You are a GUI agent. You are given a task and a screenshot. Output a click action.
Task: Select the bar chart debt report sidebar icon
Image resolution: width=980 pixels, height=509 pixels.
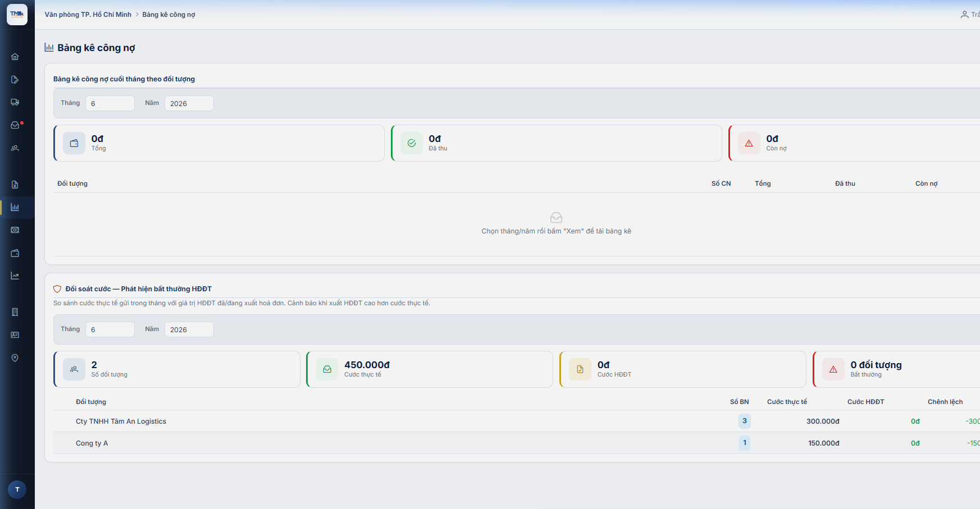pos(15,208)
